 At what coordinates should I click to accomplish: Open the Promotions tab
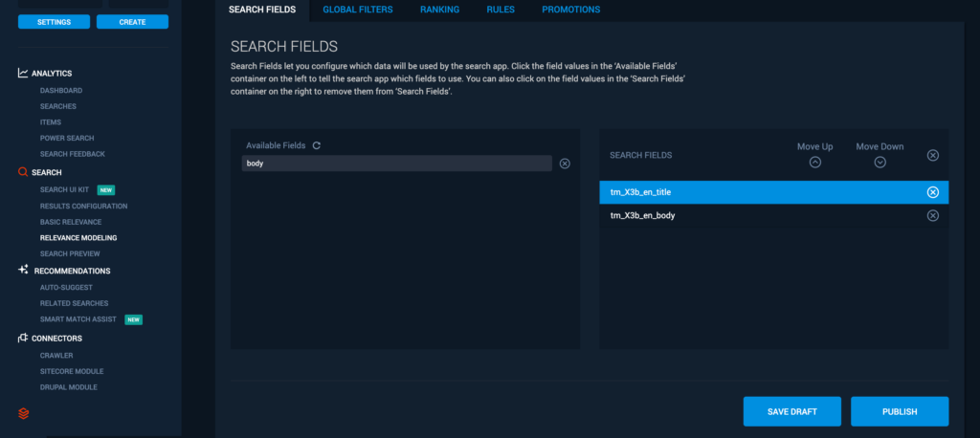(x=570, y=10)
